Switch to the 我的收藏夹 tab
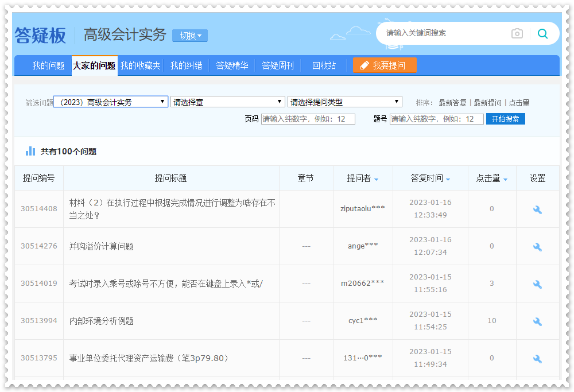 tap(141, 65)
